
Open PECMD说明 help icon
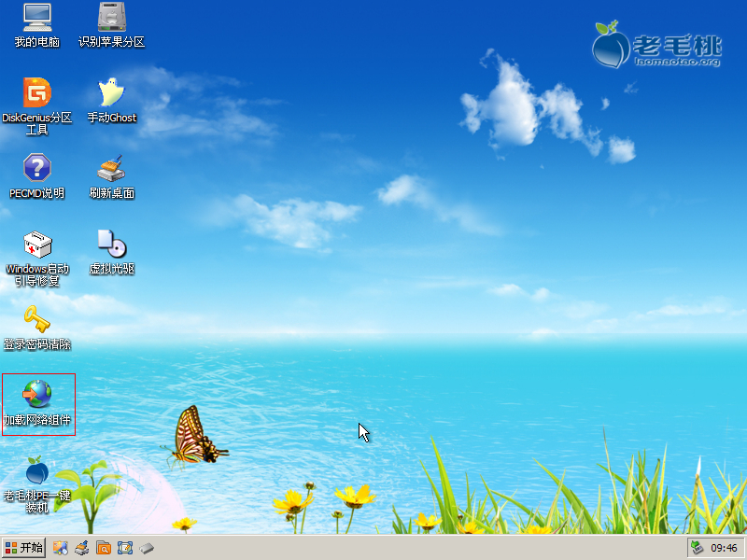point(37,169)
